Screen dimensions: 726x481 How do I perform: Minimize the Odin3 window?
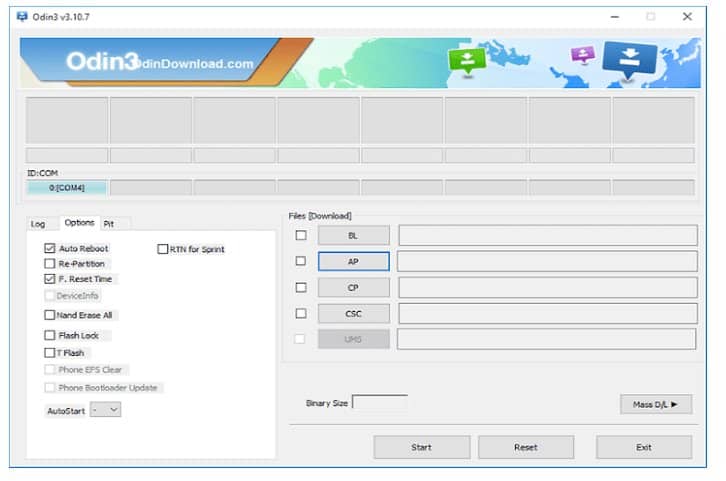pyautogui.click(x=615, y=17)
